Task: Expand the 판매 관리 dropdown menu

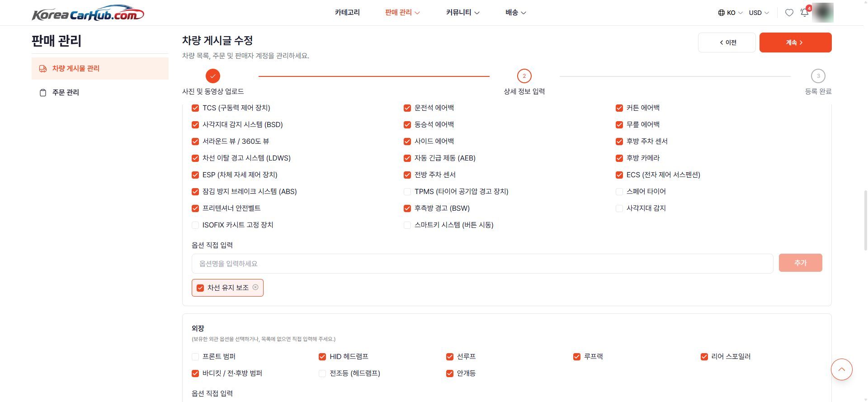Action: click(x=402, y=13)
